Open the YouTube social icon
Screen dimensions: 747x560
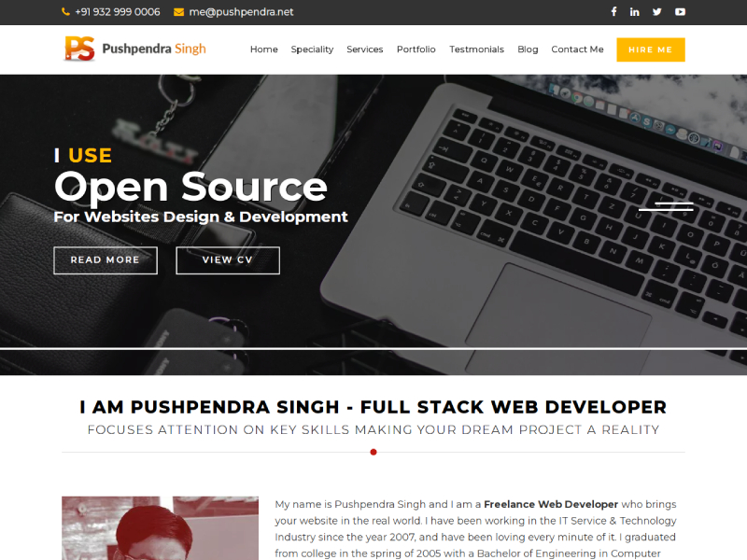pyautogui.click(x=681, y=12)
